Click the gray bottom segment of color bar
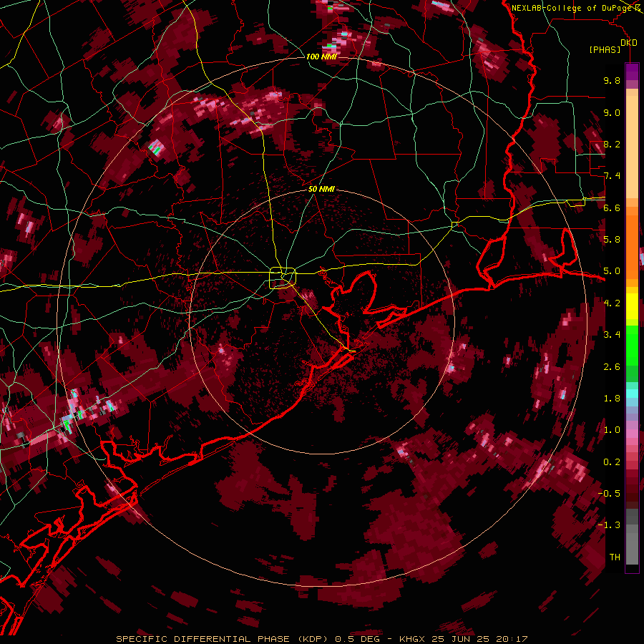The height and width of the screenshot is (644, 644). click(632, 546)
